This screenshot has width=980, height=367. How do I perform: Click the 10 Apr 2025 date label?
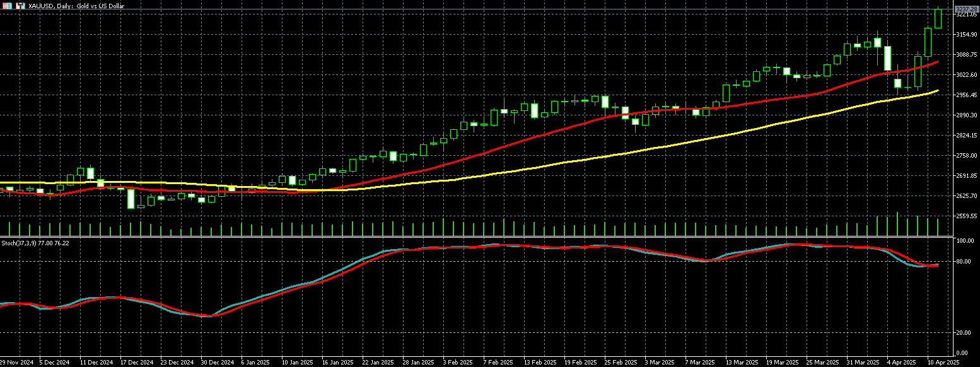pyautogui.click(x=943, y=363)
